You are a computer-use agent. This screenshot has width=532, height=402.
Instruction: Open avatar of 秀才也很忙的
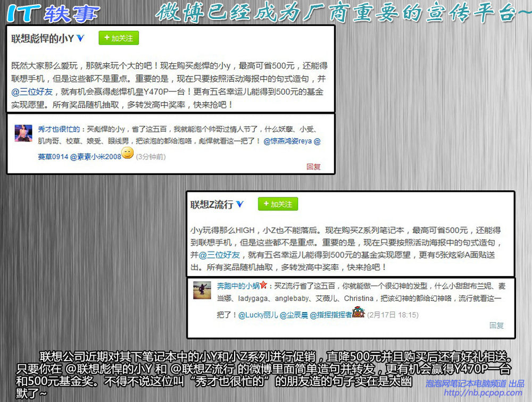click(x=23, y=133)
